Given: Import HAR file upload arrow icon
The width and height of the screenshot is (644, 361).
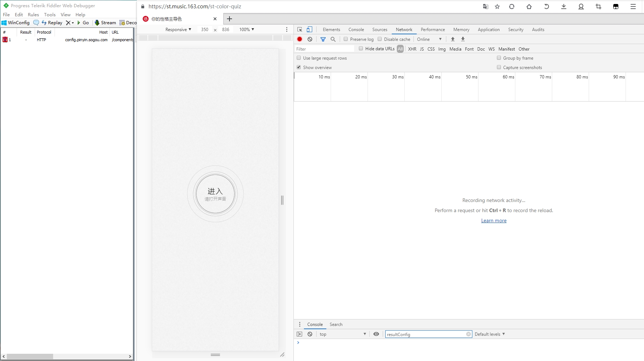Looking at the screenshot, I should click(x=453, y=39).
